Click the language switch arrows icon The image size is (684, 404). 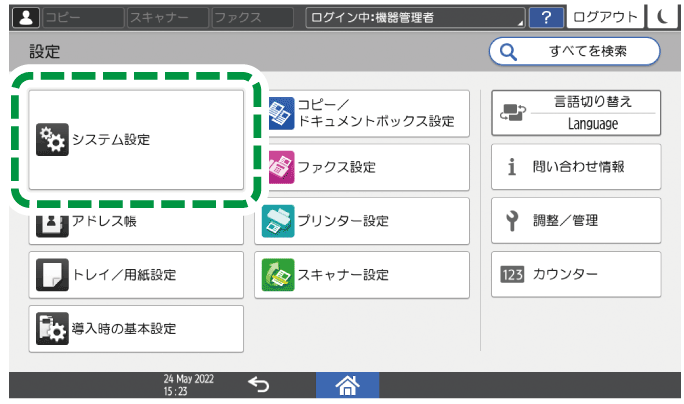point(513,113)
